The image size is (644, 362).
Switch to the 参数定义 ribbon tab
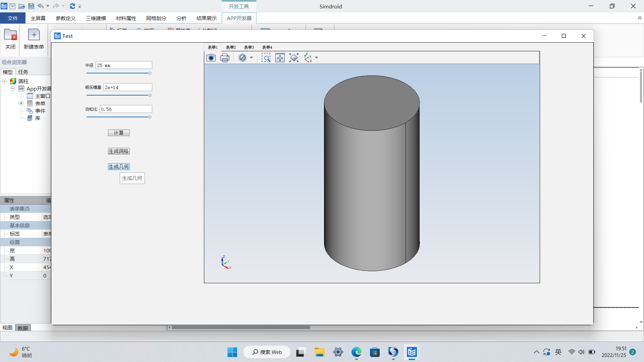point(66,18)
